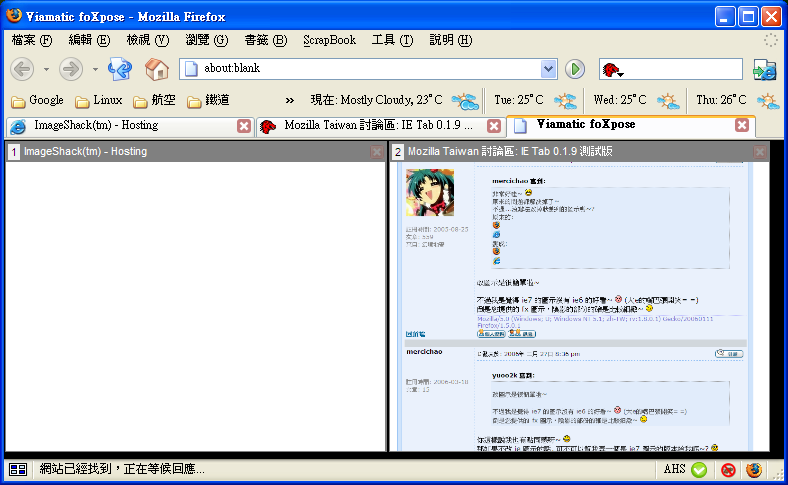Screen dimensions: 788x485
Task: Close the Mozilla Taiwan 討論區 tab
Action: 494,126
